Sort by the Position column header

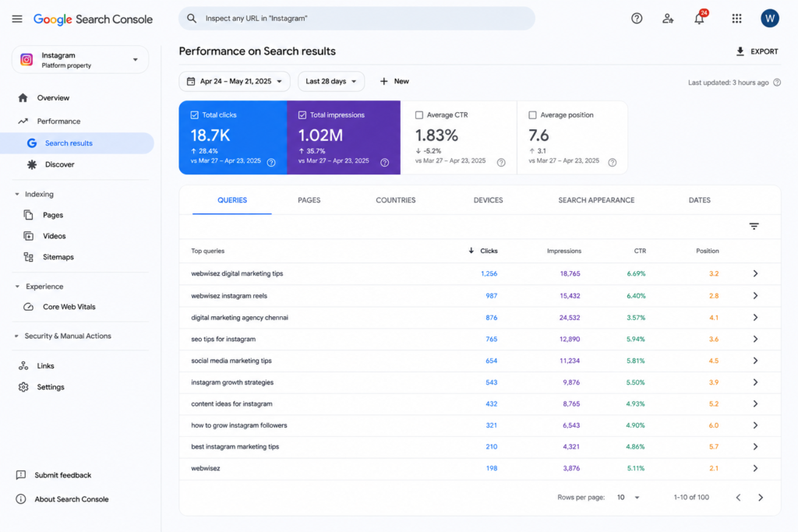pyautogui.click(x=708, y=251)
